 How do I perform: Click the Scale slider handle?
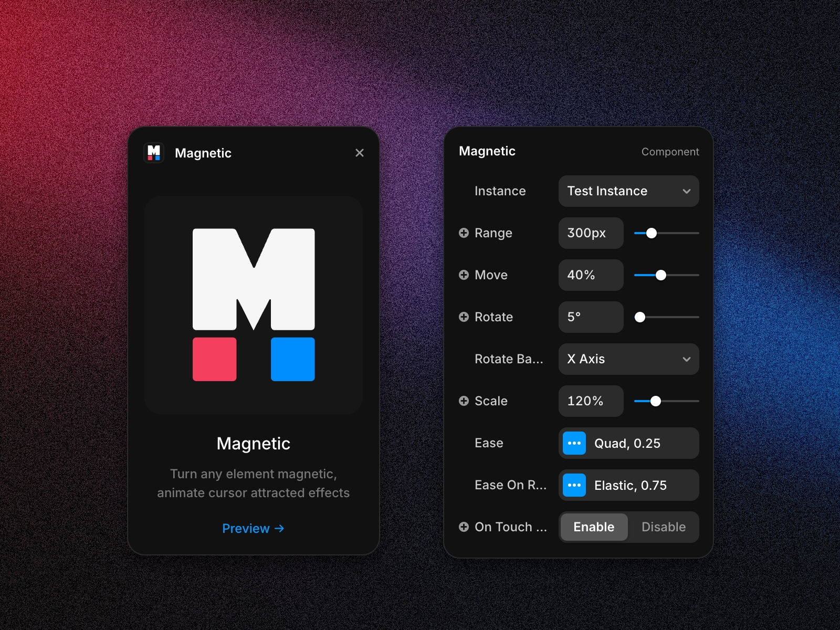pos(656,401)
